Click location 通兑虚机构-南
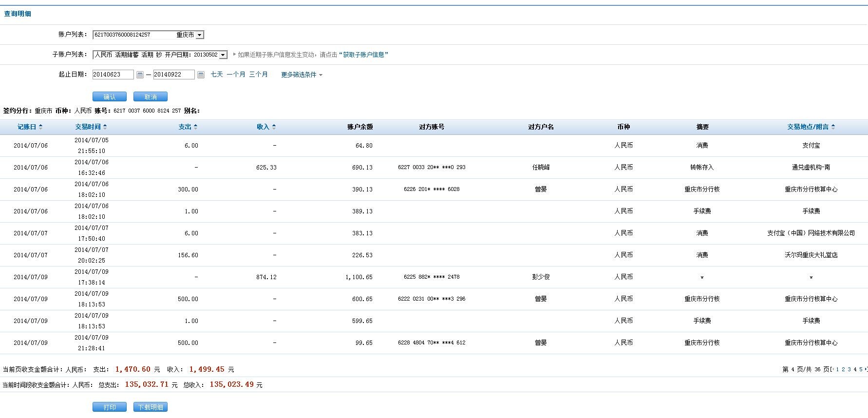 point(811,167)
